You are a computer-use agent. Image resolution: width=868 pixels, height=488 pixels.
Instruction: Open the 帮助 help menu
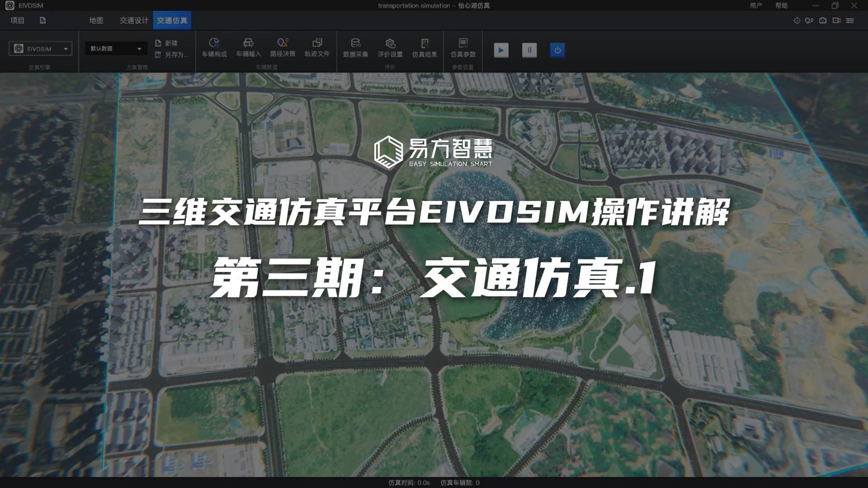[x=781, y=5]
